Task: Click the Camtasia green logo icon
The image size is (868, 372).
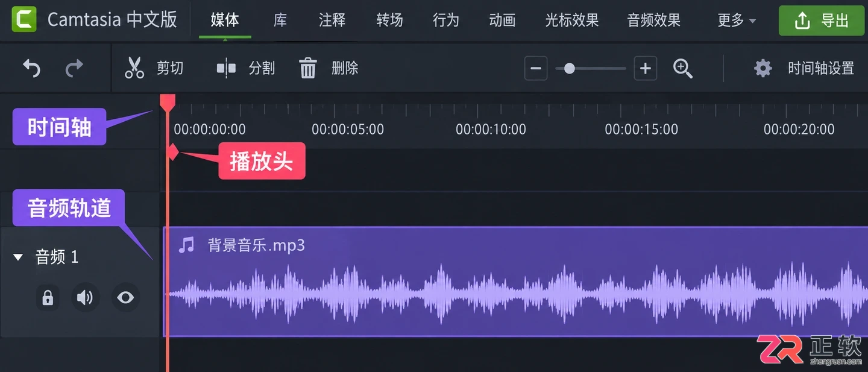Action: pyautogui.click(x=24, y=20)
